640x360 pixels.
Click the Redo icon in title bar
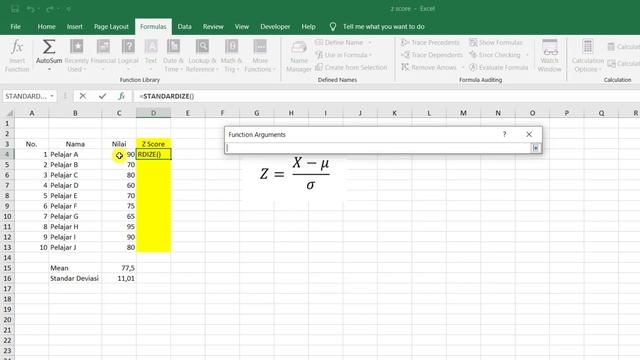pyautogui.click(x=50, y=9)
